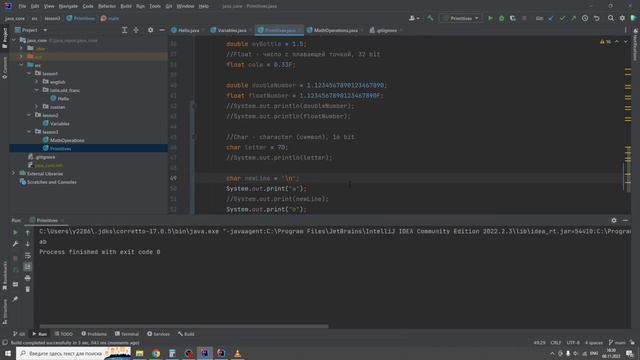
Task: Toggle Scroll to End in Run console
Action: [x=28, y=267]
